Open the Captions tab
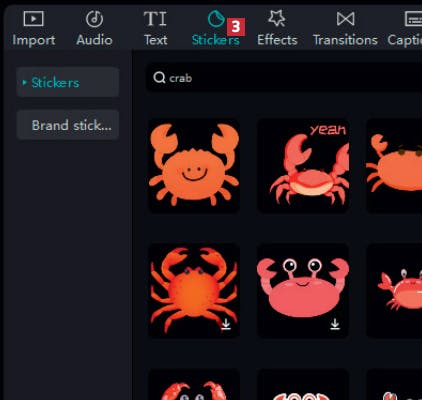This screenshot has width=422, height=400. click(405, 28)
